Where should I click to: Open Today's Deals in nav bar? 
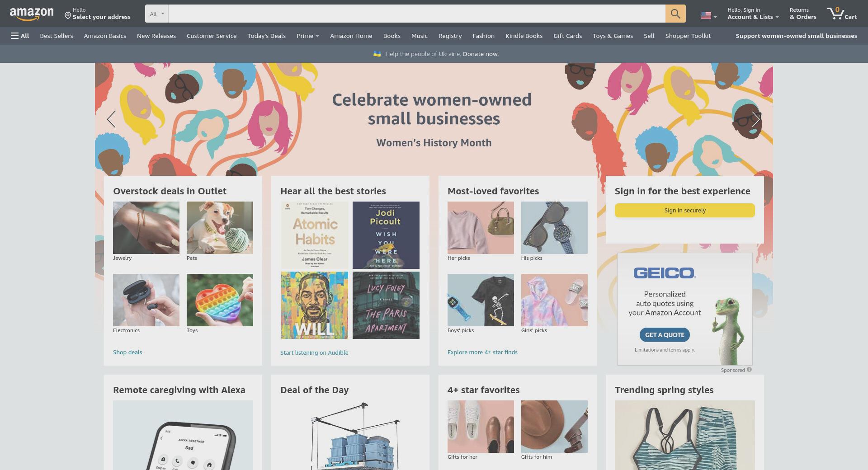266,36
